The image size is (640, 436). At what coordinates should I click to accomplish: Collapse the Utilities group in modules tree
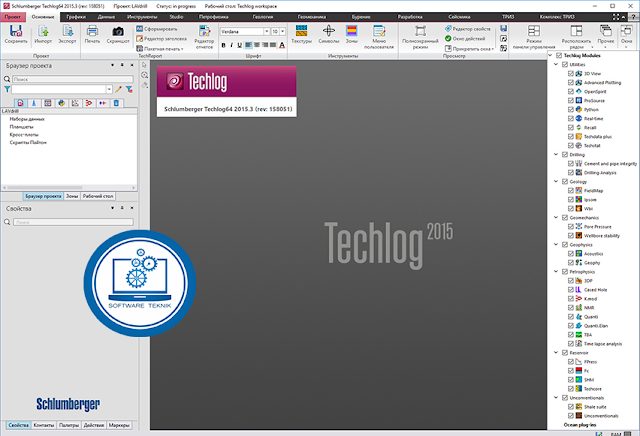(x=556, y=65)
